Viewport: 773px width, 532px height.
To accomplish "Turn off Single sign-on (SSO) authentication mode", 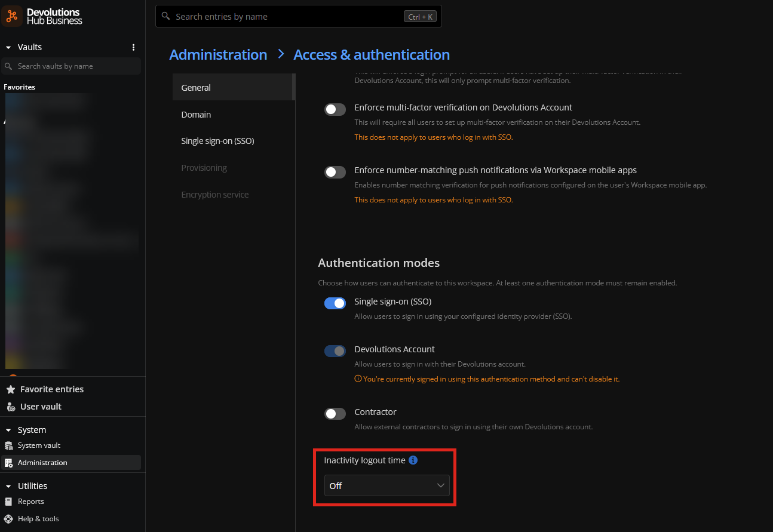I will pyautogui.click(x=335, y=303).
